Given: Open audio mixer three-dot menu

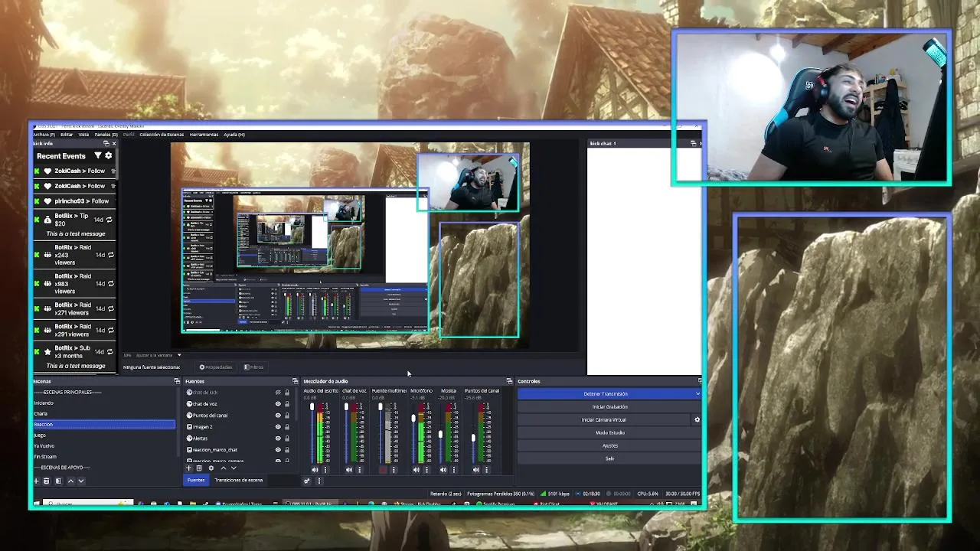Looking at the screenshot, I should 319,481.
